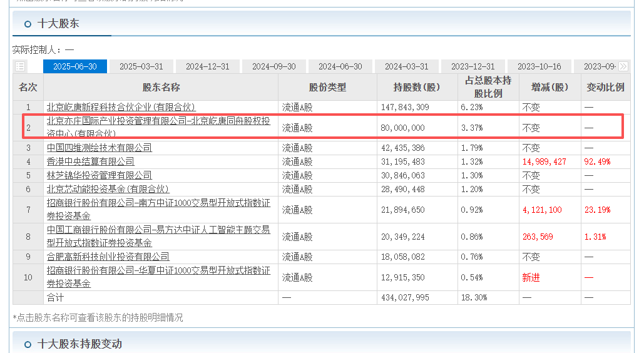The width and height of the screenshot is (644, 353).
Task: Click red change ratio 23.19%
Action: click(597, 210)
